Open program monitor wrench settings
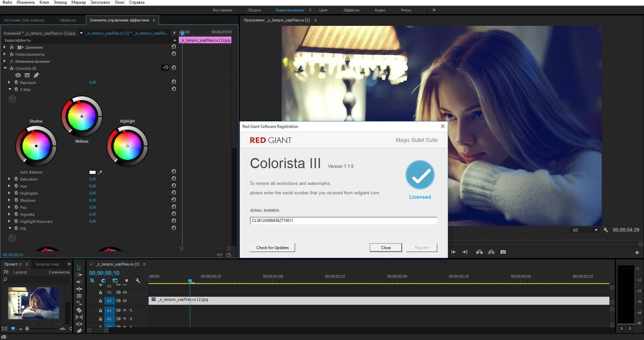Screen dimensions: 644x340 tap(605, 230)
